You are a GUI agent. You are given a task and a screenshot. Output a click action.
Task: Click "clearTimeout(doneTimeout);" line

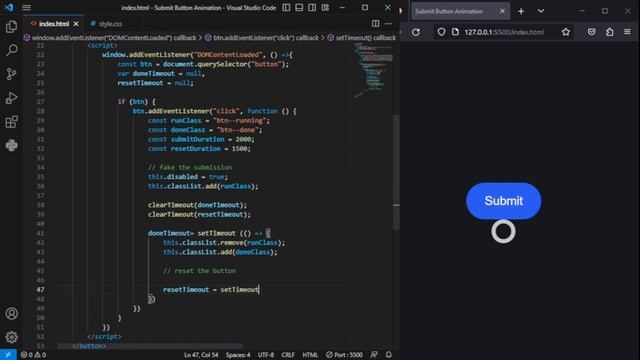(x=197, y=205)
